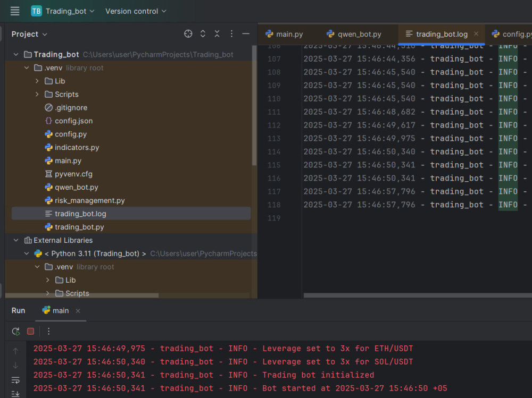Click the Rerun main icon
Image resolution: width=532 pixels, height=398 pixels.
(x=15, y=331)
